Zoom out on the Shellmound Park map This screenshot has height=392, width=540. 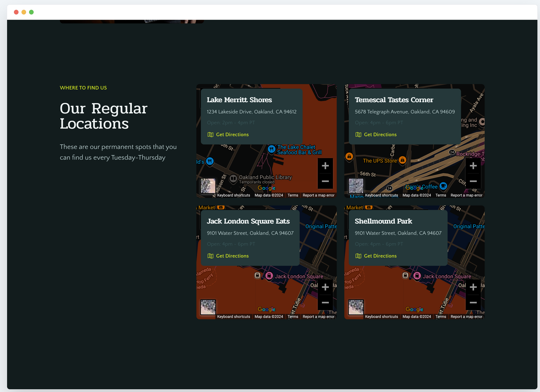[473, 302]
